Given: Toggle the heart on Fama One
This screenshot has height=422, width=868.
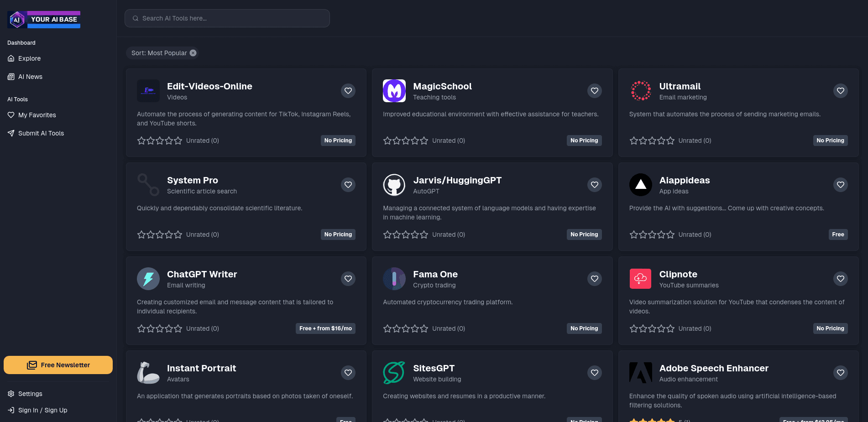Looking at the screenshot, I should point(594,279).
